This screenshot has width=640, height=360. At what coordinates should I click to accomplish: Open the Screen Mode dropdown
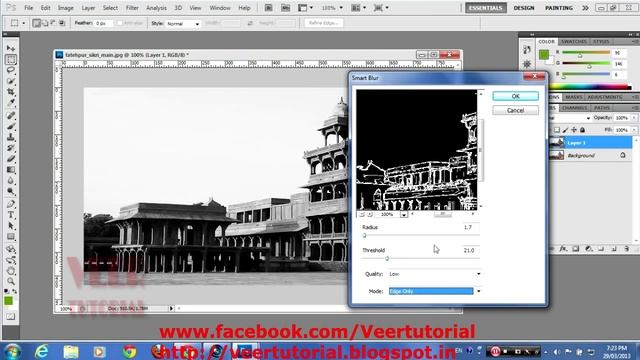381,8
